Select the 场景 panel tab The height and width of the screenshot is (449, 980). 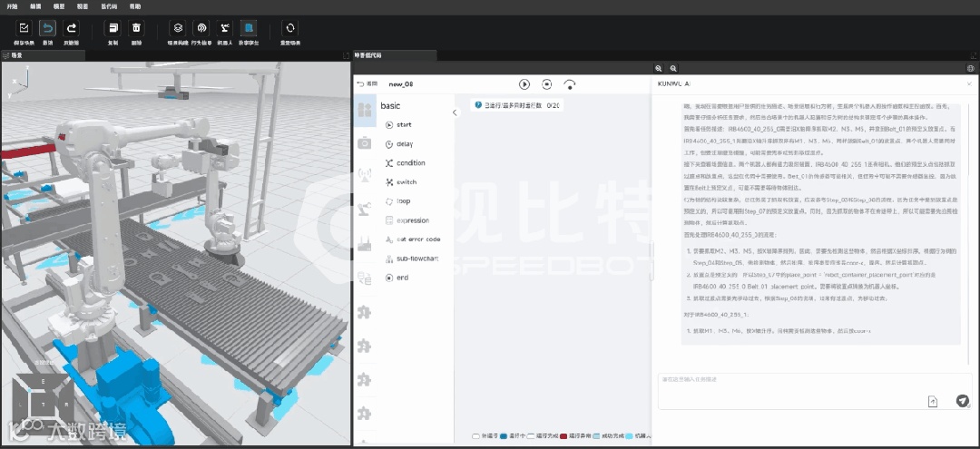pyautogui.click(x=43, y=55)
